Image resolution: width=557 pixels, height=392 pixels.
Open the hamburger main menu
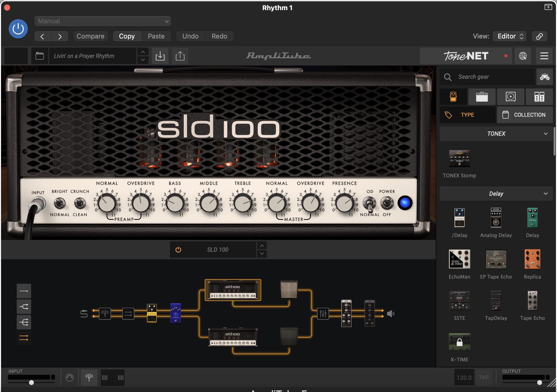pos(544,56)
